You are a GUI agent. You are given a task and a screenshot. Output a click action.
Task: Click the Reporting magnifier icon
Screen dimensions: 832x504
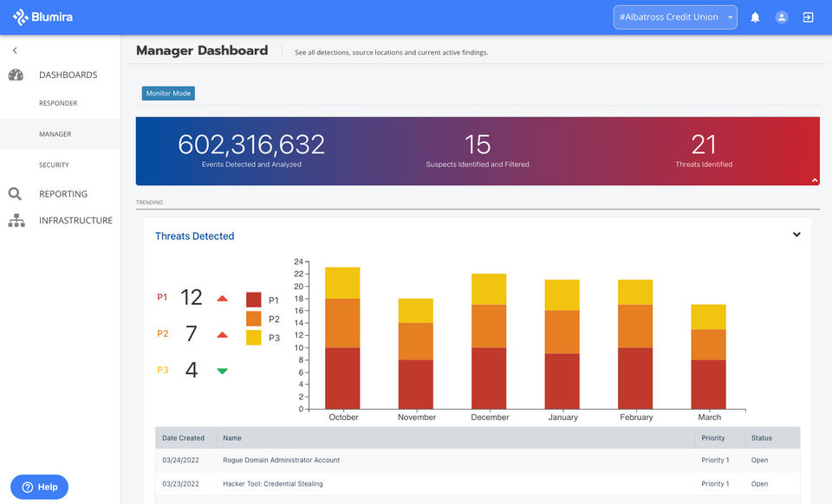pyautogui.click(x=15, y=194)
